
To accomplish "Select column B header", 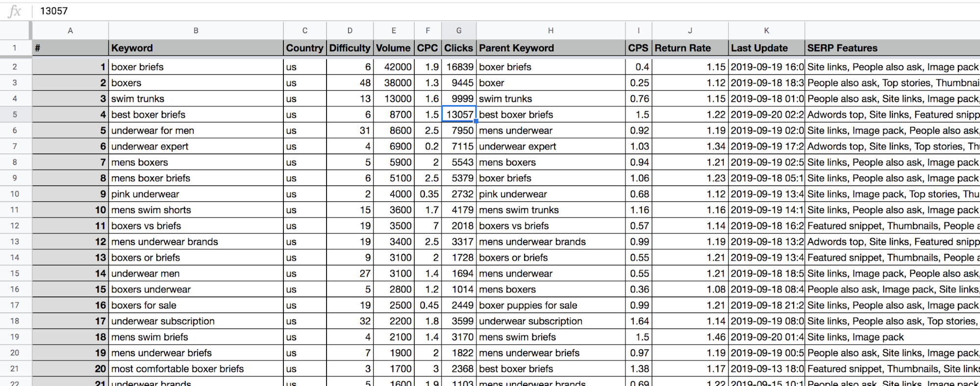I will pos(196,30).
